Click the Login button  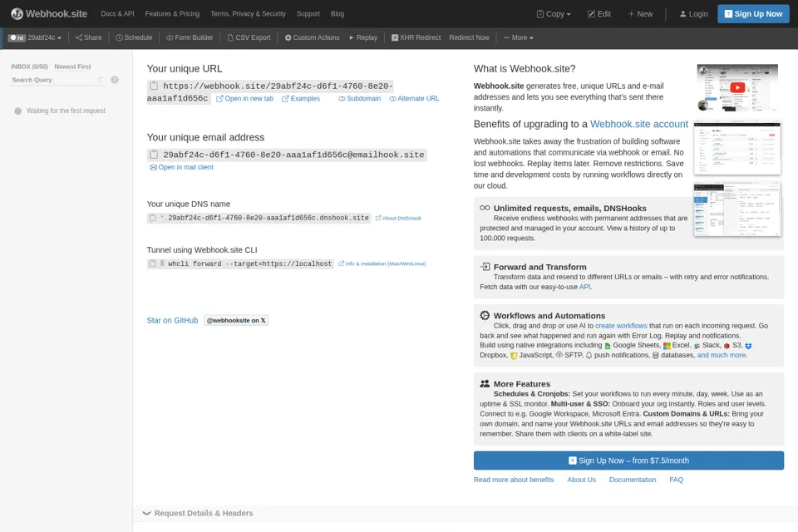point(693,14)
